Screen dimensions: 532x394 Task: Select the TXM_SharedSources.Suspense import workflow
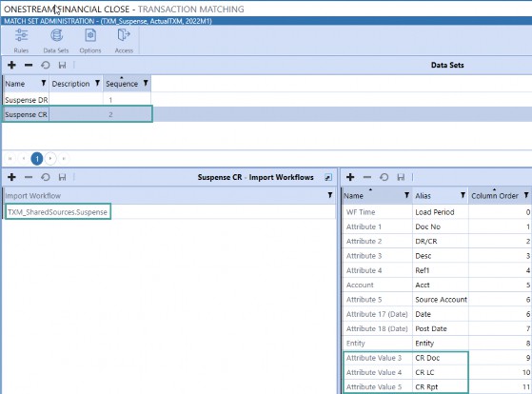tap(58, 212)
